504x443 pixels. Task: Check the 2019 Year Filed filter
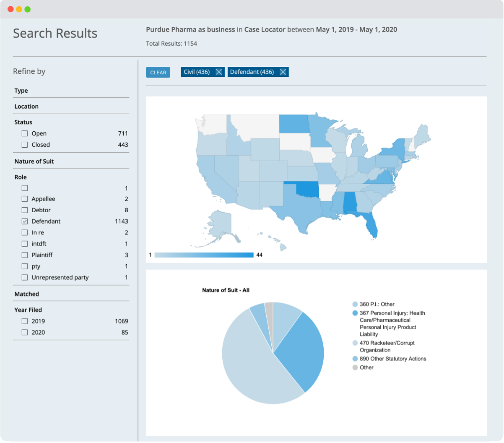coord(24,321)
